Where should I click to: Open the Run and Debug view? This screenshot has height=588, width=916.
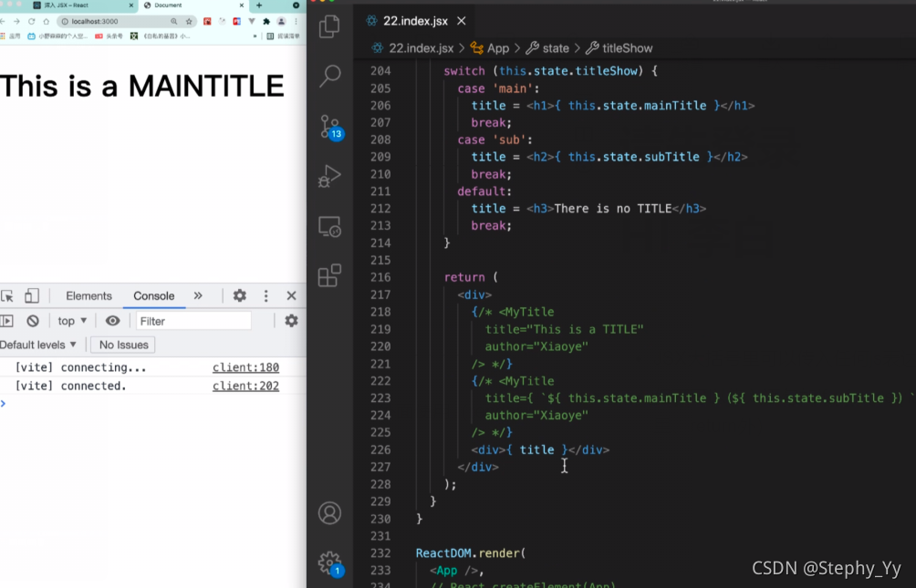[329, 176]
